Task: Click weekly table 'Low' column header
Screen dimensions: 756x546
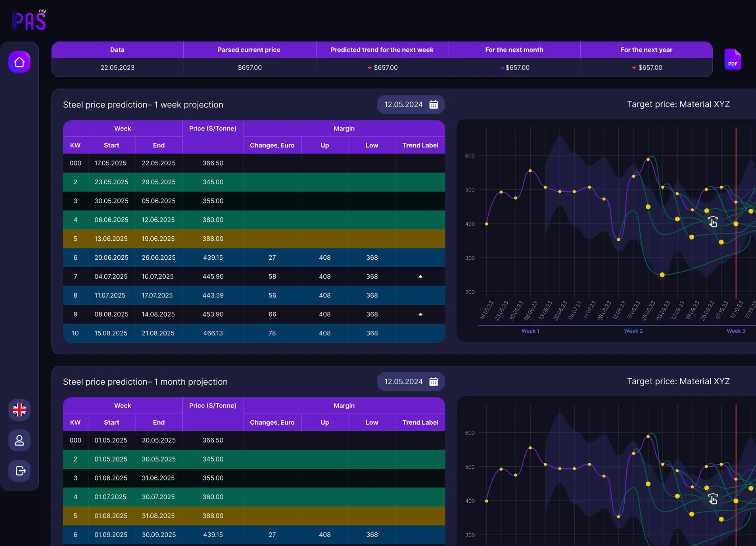Action: (x=372, y=146)
